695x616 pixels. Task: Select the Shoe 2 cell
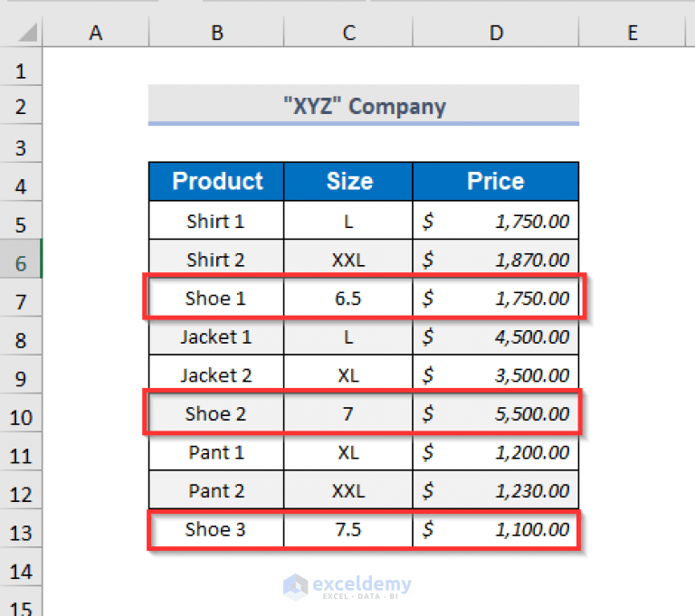pyautogui.click(x=216, y=413)
